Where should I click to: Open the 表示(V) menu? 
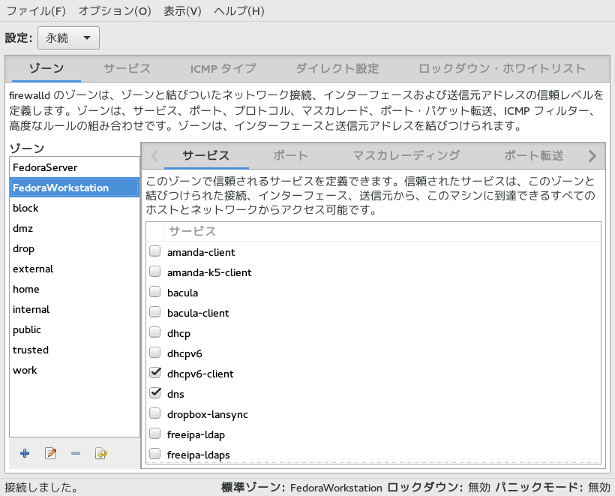(182, 11)
